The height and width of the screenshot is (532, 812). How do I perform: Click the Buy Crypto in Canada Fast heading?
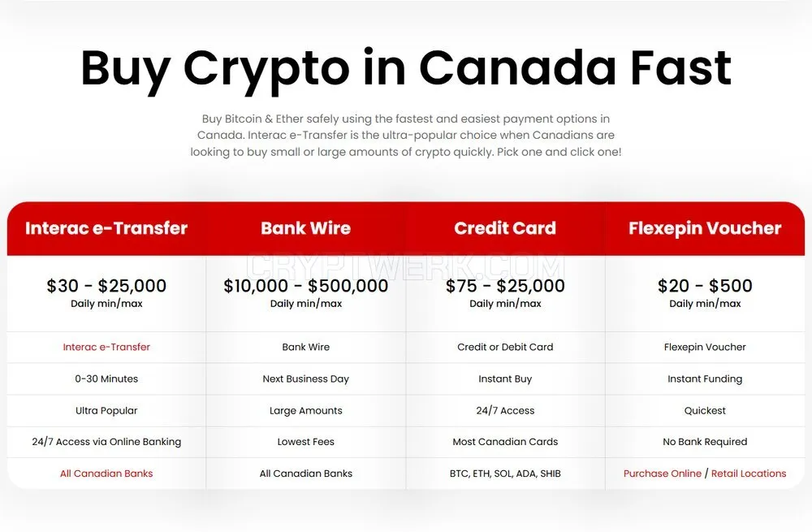click(405, 68)
